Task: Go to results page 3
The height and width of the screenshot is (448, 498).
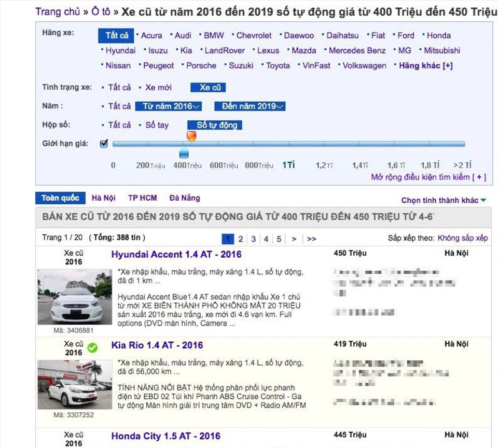Action: [254, 239]
